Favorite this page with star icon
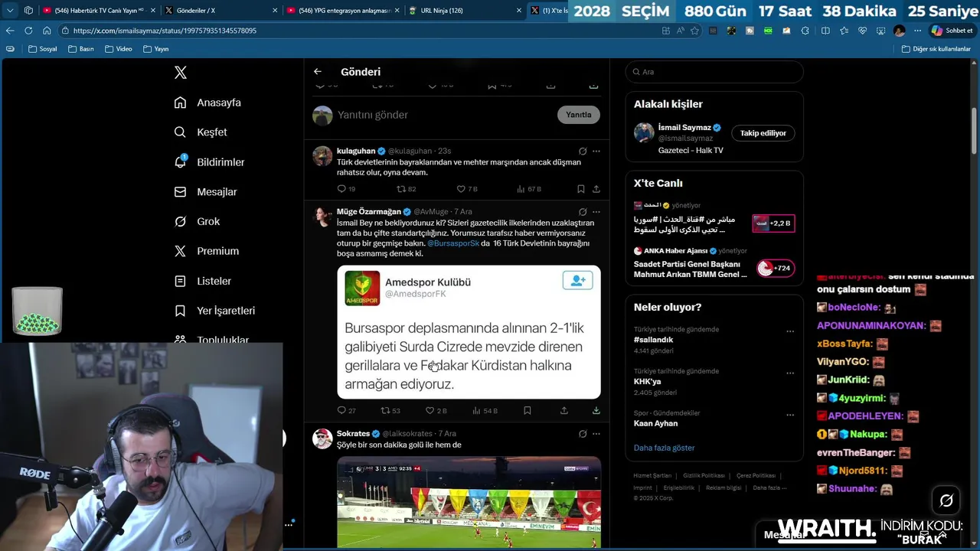This screenshot has height=551, width=980. pyautogui.click(x=694, y=31)
